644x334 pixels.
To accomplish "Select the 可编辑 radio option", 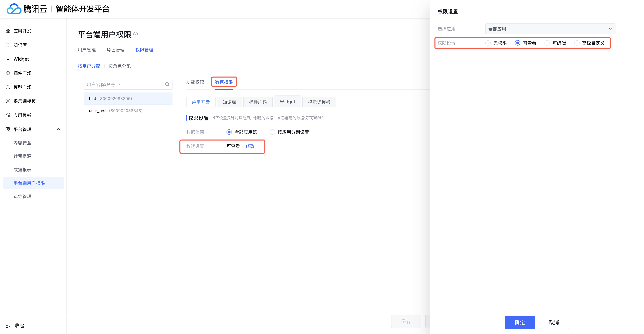I will [547, 43].
